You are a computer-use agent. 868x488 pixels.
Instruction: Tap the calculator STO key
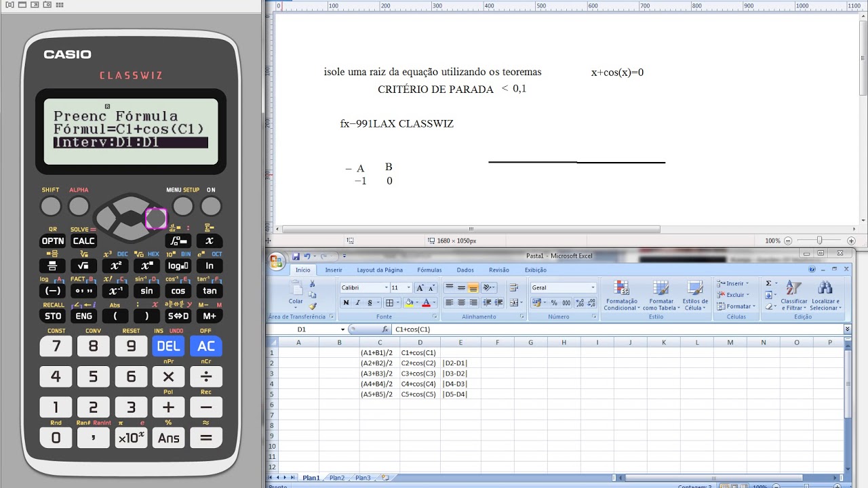pyautogui.click(x=53, y=316)
